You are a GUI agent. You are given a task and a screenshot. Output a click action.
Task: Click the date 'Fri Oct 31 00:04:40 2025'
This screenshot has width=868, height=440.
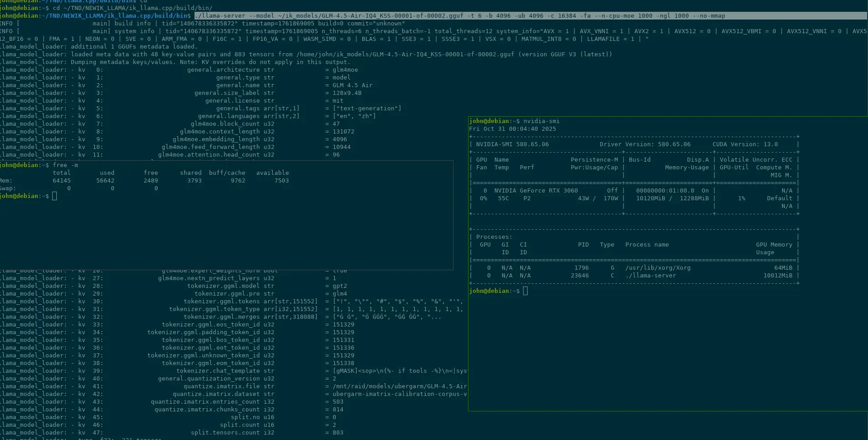[513, 129]
